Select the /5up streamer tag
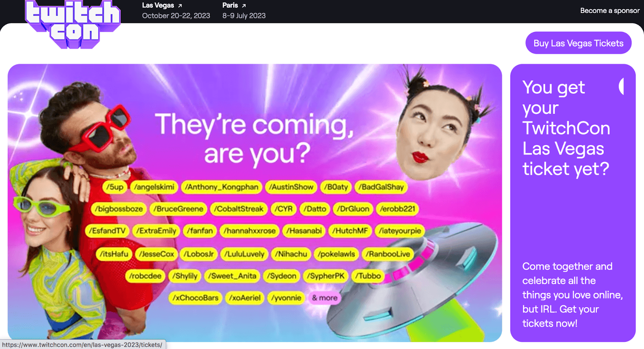The width and height of the screenshot is (644, 349). 115,187
